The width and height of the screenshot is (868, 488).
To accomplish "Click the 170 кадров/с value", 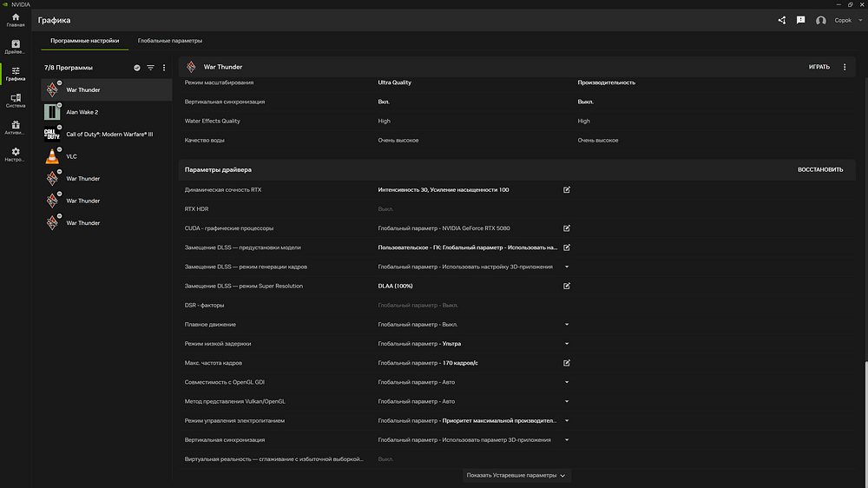I will click(460, 363).
